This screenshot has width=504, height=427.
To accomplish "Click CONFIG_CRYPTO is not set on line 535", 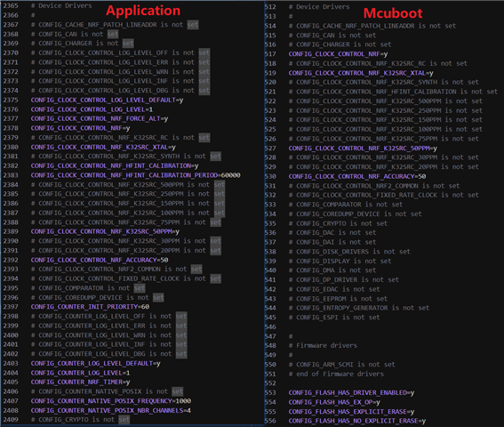I will (338, 223).
